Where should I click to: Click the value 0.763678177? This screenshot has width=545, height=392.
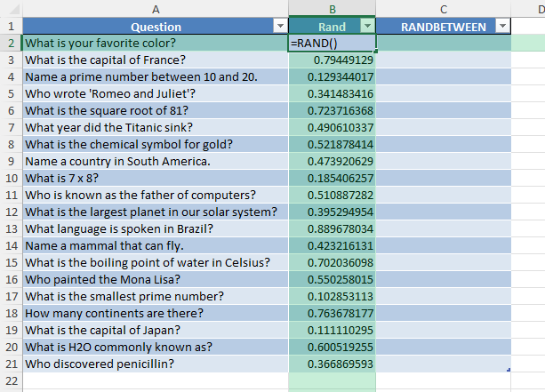pyautogui.click(x=341, y=314)
